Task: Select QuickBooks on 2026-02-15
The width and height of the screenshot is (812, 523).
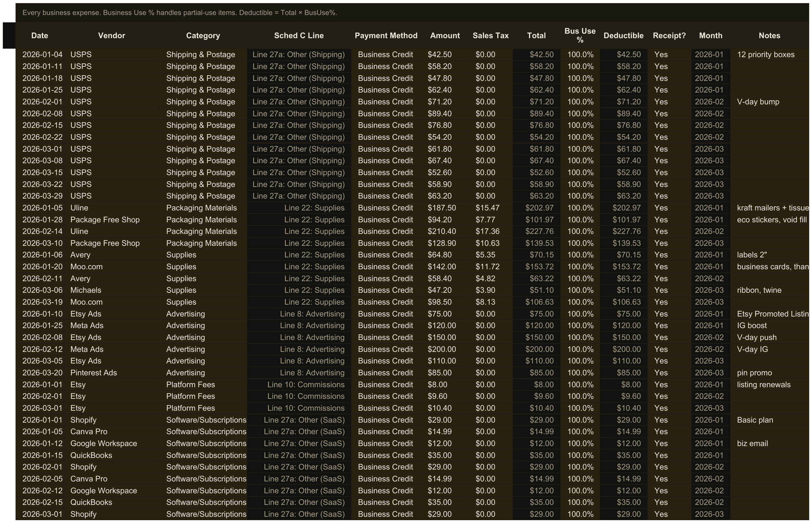Action: 112,502
